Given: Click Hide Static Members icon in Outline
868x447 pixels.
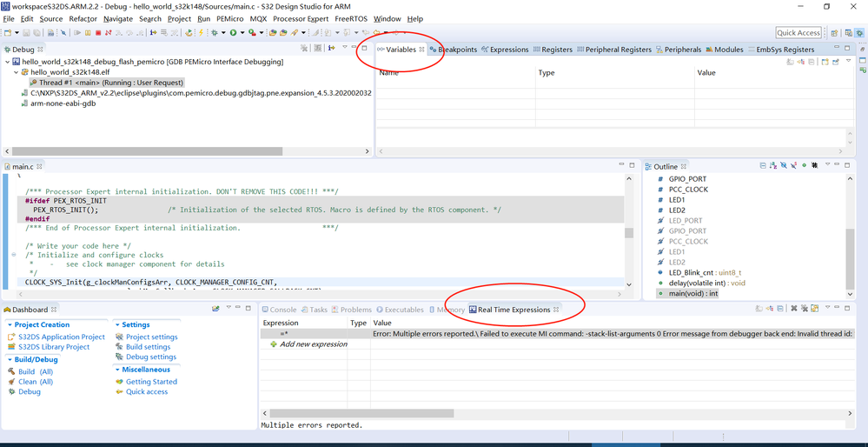Looking at the screenshot, I should (794, 165).
